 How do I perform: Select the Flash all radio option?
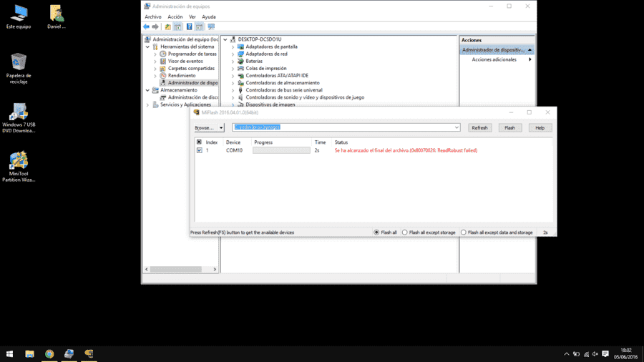coord(376,233)
